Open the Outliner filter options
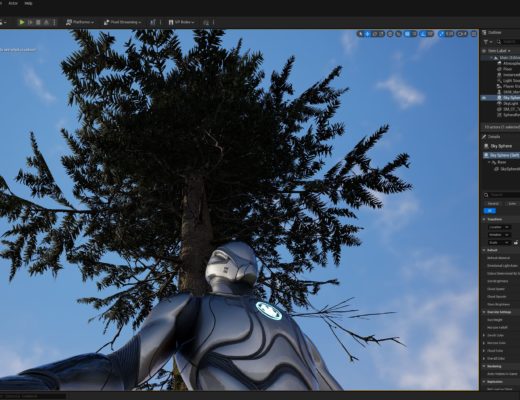Screen dimensions: 520x400 pos(487,42)
